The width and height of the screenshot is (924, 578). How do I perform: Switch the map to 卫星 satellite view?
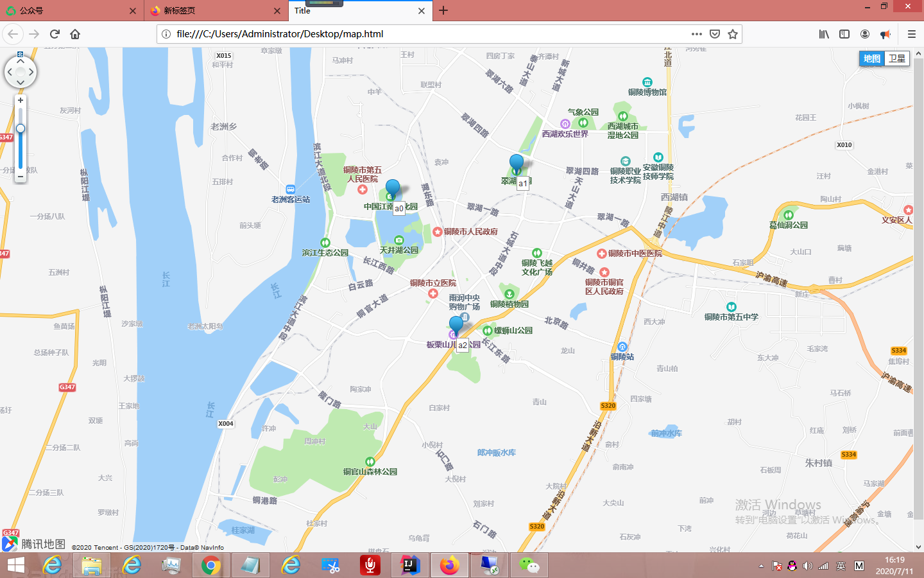pyautogui.click(x=897, y=58)
